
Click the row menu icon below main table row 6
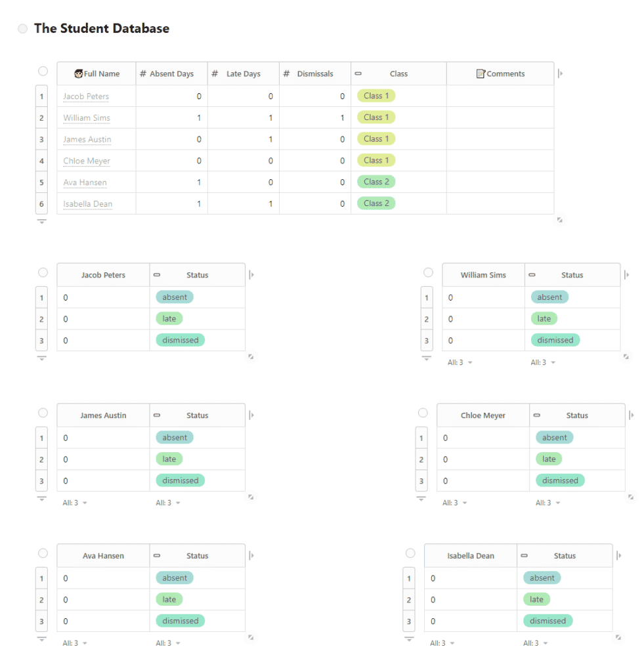pyautogui.click(x=42, y=222)
